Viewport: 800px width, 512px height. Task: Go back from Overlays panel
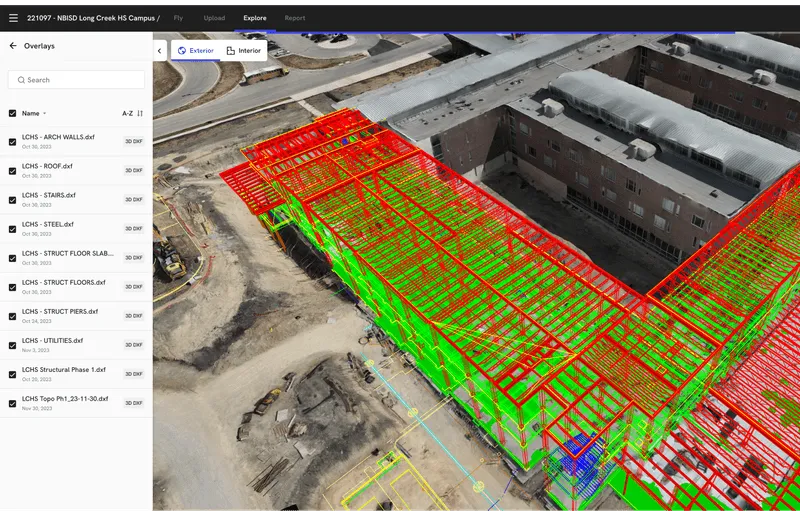pyautogui.click(x=13, y=45)
